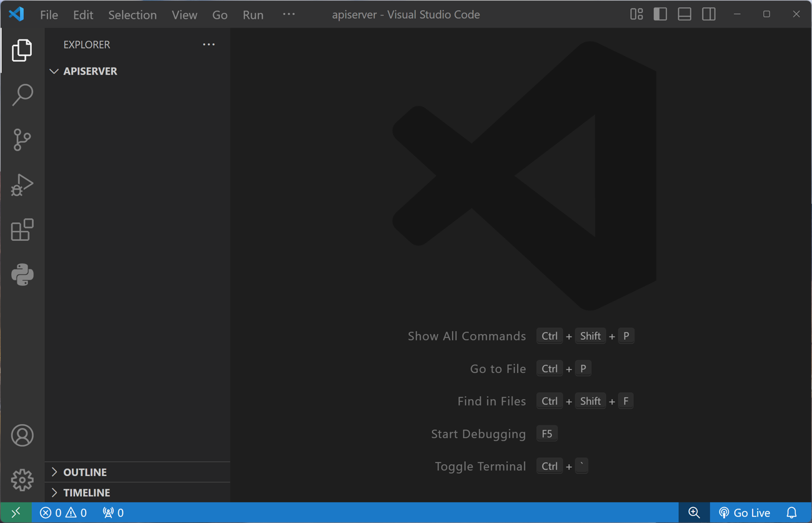
Task: Open the Extensions view
Action: click(x=22, y=230)
